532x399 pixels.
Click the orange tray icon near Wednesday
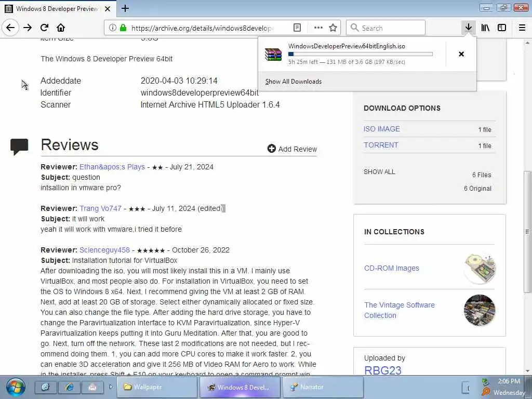click(x=486, y=392)
